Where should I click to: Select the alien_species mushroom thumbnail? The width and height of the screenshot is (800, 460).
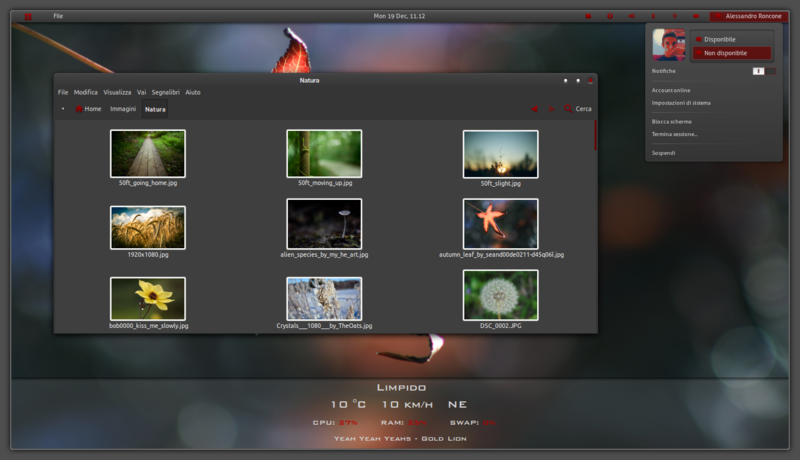[324, 224]
